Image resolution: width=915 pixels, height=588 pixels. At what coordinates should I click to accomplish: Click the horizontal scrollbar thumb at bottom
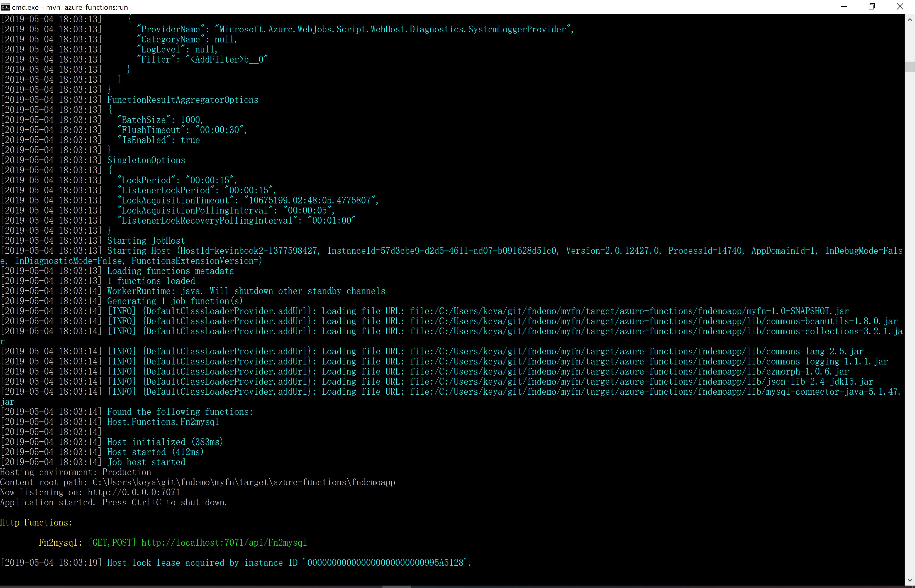click(396, 586)
